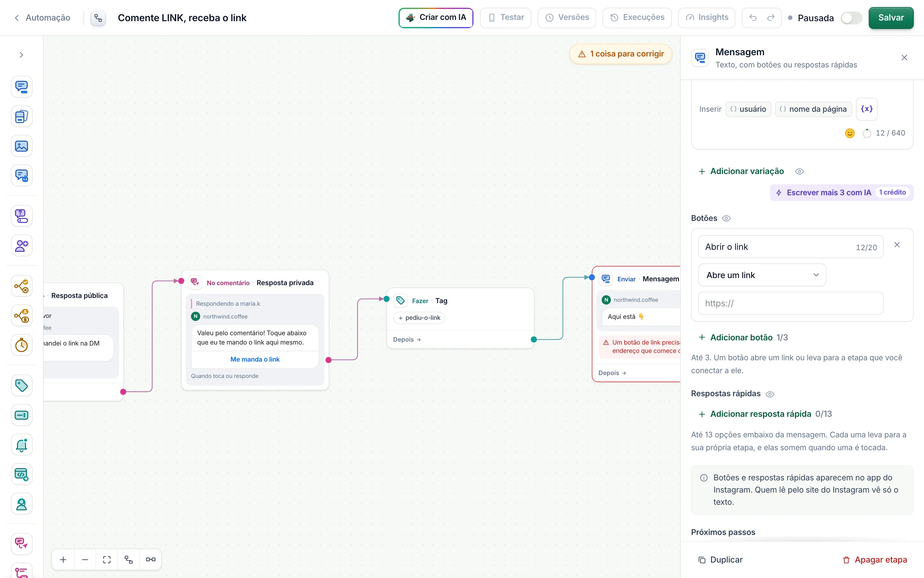Open the 'Abre um link' action dropdown

pos(762,275)
